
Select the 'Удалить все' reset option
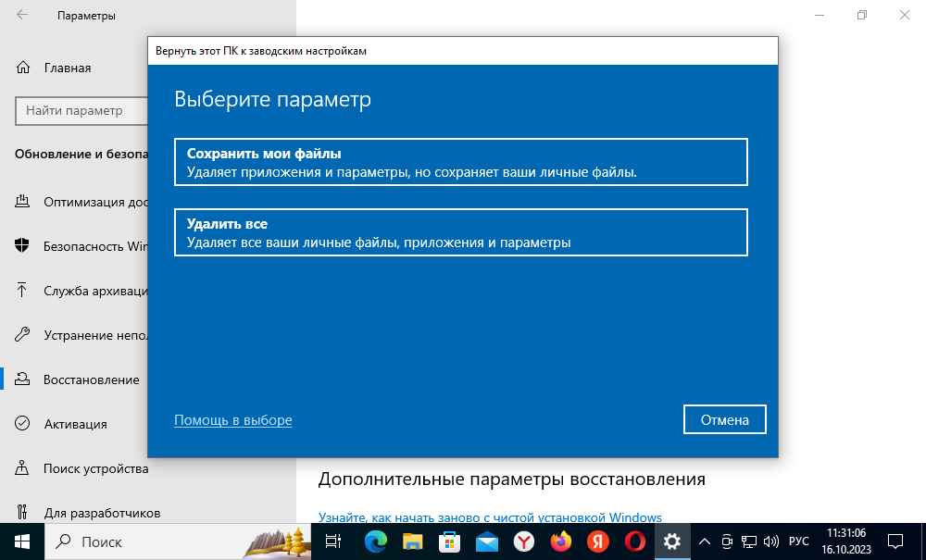click(460, 232)
